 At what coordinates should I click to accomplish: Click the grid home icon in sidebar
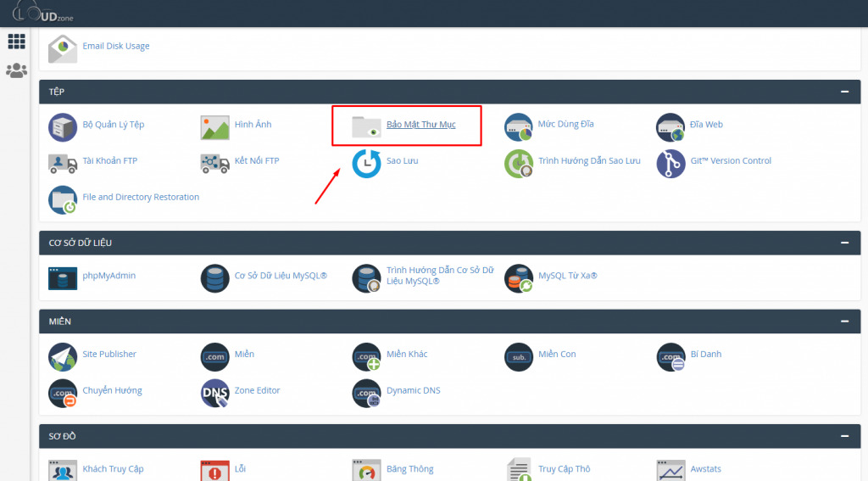point(16,42)
